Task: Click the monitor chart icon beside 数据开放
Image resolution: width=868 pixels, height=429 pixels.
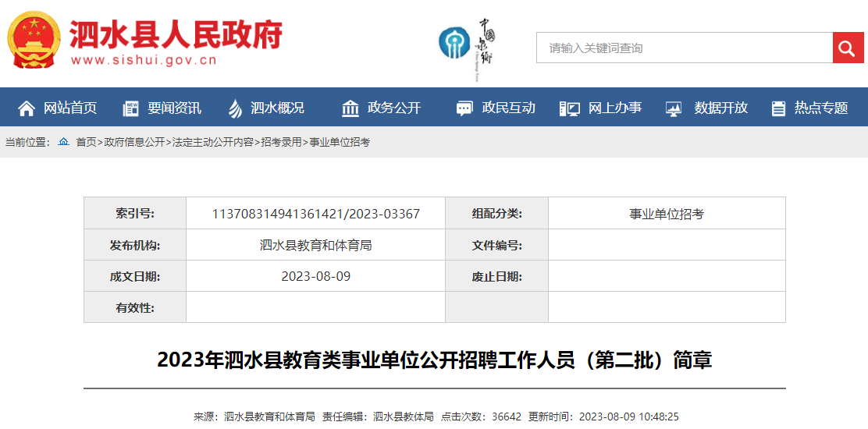Action: pyautogui.click(x=674, y=108)
